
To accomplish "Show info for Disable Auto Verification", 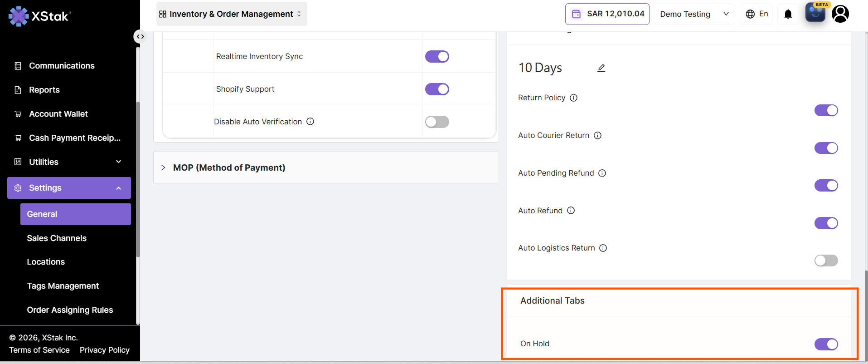I will click(x=310, y=122).
